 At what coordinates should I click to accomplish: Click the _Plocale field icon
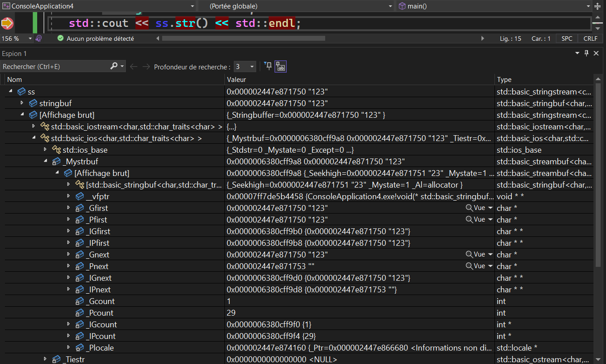click(79, 348)
